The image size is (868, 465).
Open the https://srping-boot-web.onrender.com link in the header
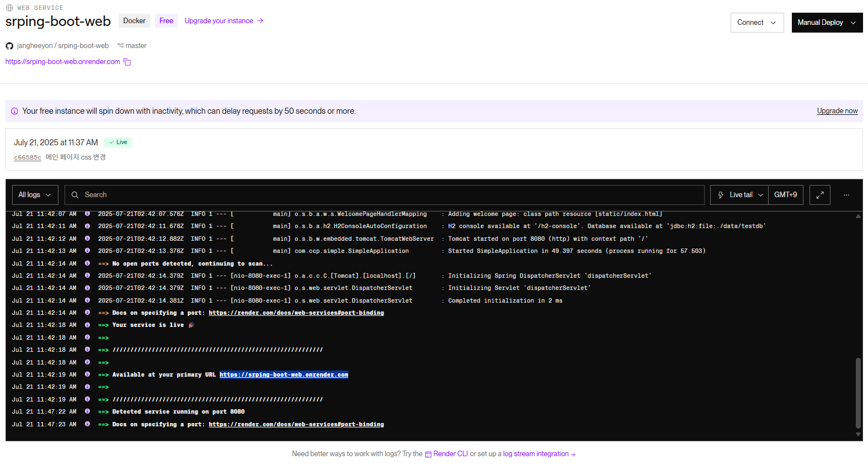[x=63, y=62]
